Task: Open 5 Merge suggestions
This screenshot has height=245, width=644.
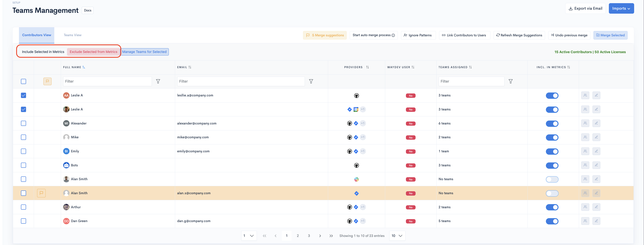Action: tap(325, 35)
